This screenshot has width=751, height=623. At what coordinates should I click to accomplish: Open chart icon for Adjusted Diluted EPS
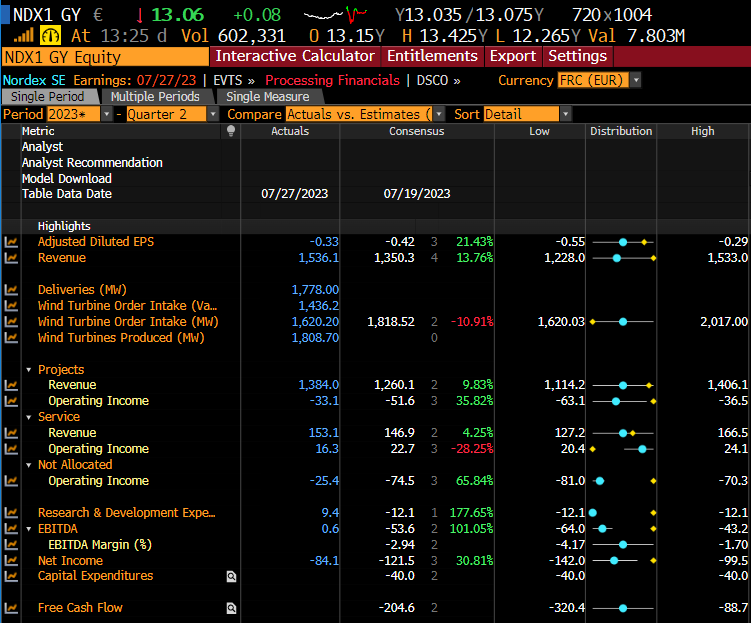coord(11,242)
